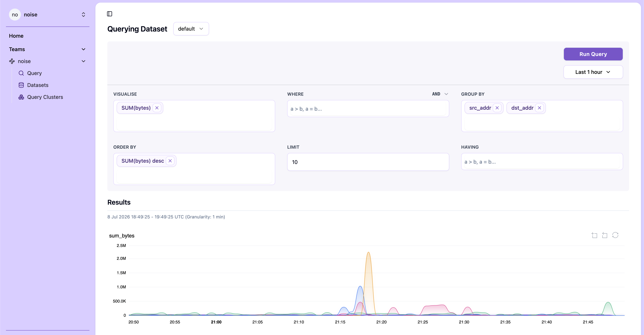The width and height of the screenshot is (644, 335).
Task: Remove the dst_addr group by tag
Action: point(539,108)
